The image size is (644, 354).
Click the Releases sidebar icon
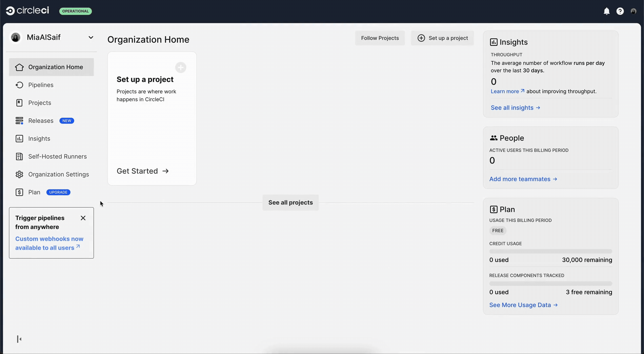point(19,121)
